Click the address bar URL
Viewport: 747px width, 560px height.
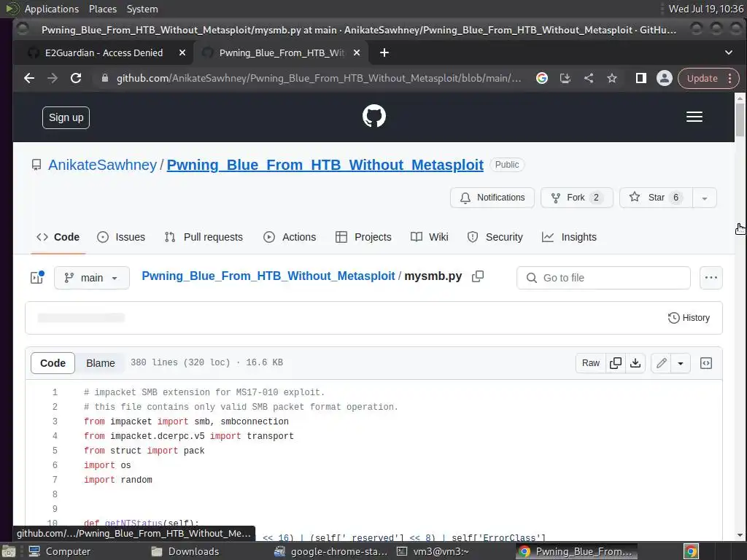point(319,78)
